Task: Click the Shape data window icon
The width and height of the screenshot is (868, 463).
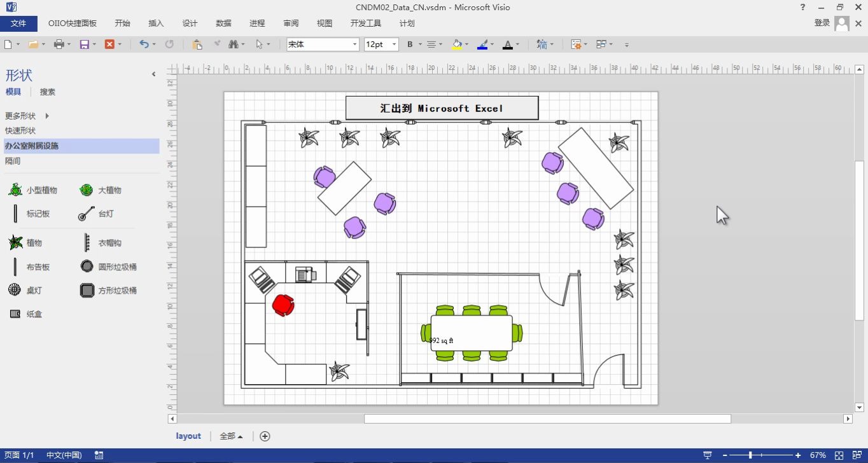Action: tap(576, 45)
